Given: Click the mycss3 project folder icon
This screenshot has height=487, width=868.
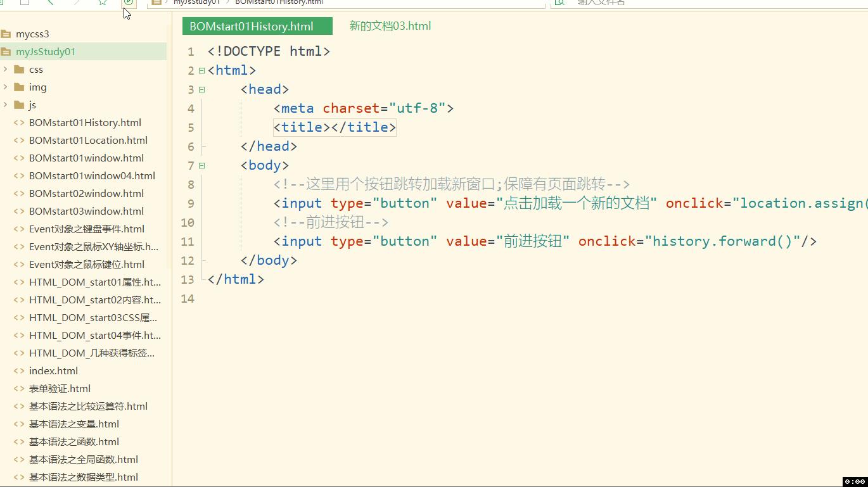Looking at the screenshot, I should pos(6,34).
